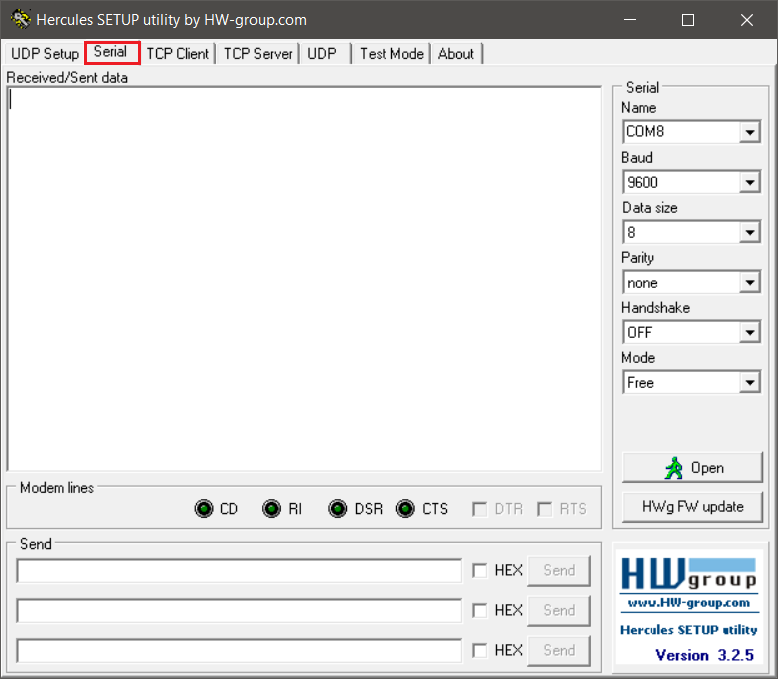Screen dimensions: 778x679
Task: Click the Hercules SETUP utility label
Action: 689,630
